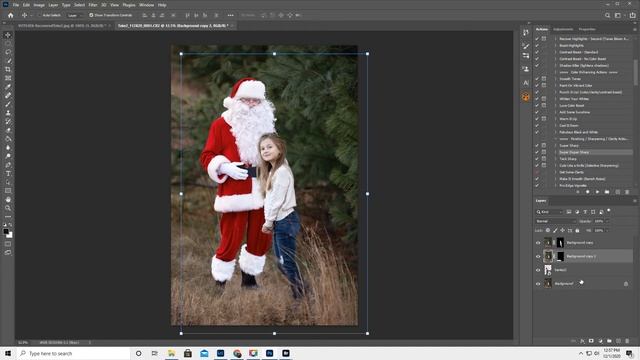The height and width of the screenshot is (360, 640).
Task: Hide the Background copy 2 layer
Action: click(538, 256)
